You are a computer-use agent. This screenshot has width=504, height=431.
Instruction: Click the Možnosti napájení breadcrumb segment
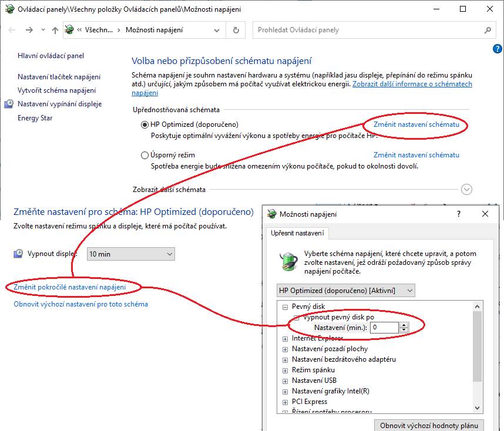tap(154, 30)
